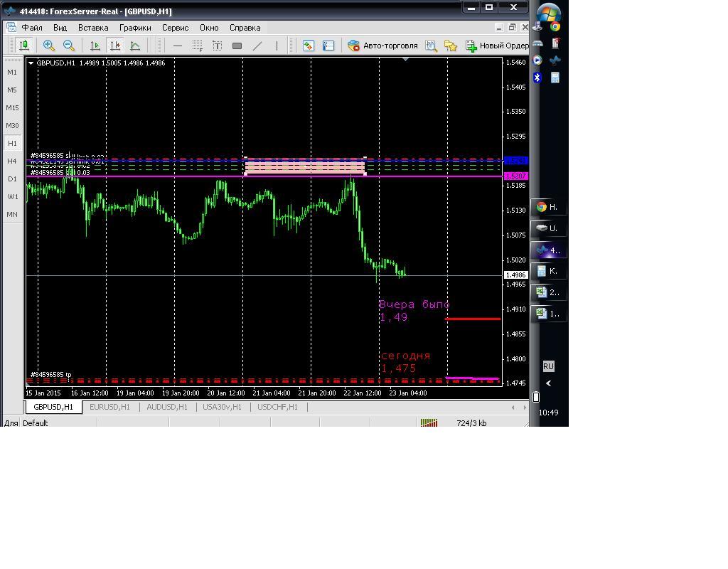Viewport: 728px width, 569px height.
Task: Create a Новый Ордер
Action: [497, 46]
